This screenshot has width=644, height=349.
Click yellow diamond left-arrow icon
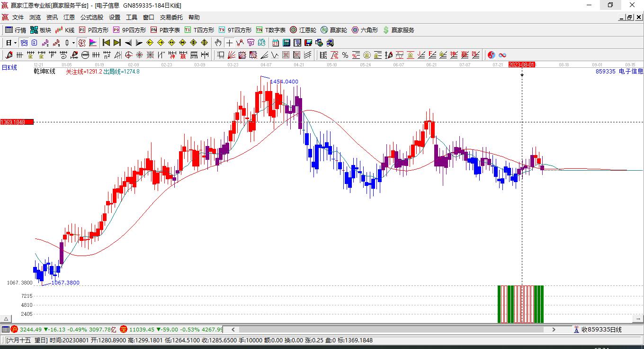[x=150, y=43]
